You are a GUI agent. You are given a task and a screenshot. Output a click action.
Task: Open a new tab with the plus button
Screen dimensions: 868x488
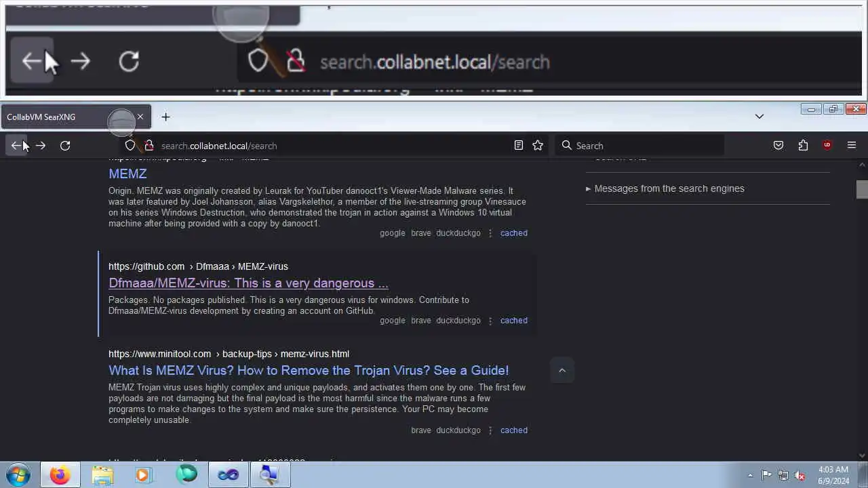point(165,117)
